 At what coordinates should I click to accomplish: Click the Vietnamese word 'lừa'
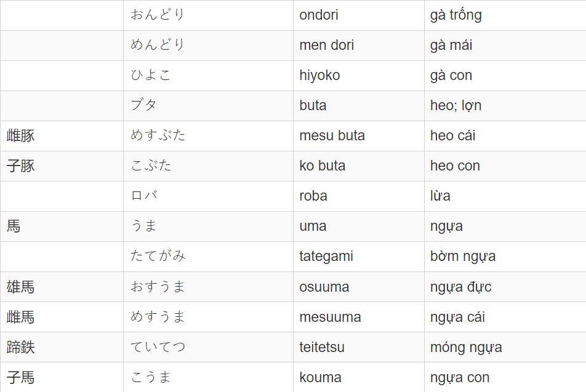(x=440, y=196)
